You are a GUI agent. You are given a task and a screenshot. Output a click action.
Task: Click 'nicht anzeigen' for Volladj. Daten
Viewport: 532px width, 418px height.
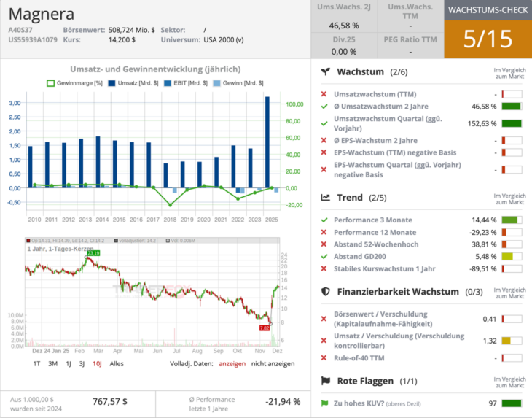click(273, 363)
